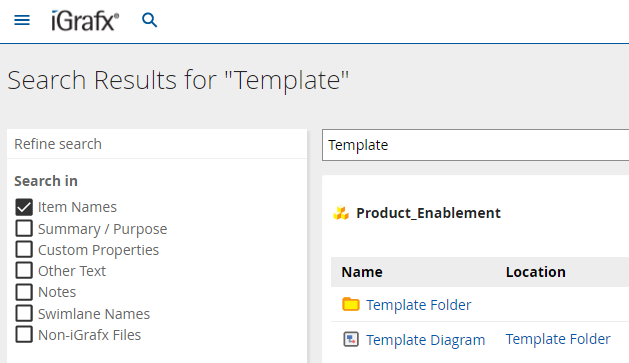Open the search magnifier icon
This screenshot has width=629, height=363.
[x=150, y=20]
